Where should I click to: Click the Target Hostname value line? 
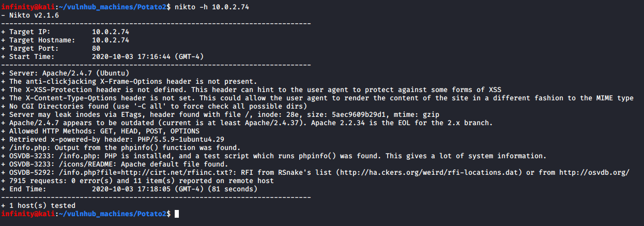(x=65, y=40)
